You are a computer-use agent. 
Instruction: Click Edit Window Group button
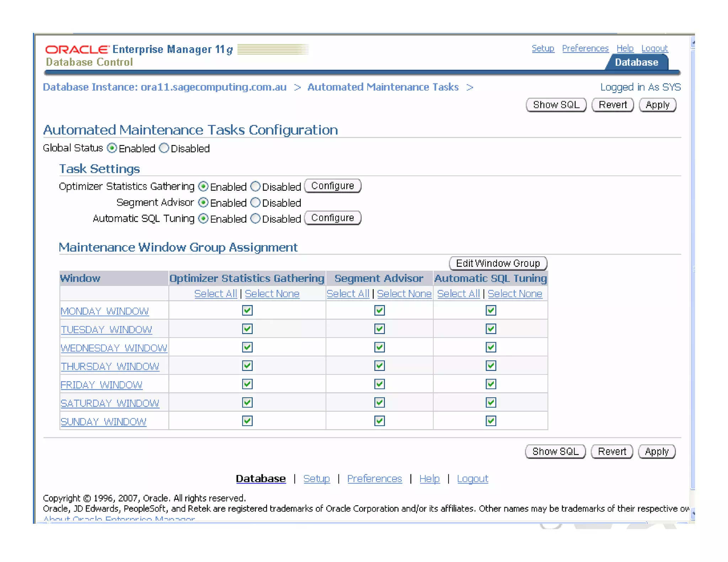498,263
